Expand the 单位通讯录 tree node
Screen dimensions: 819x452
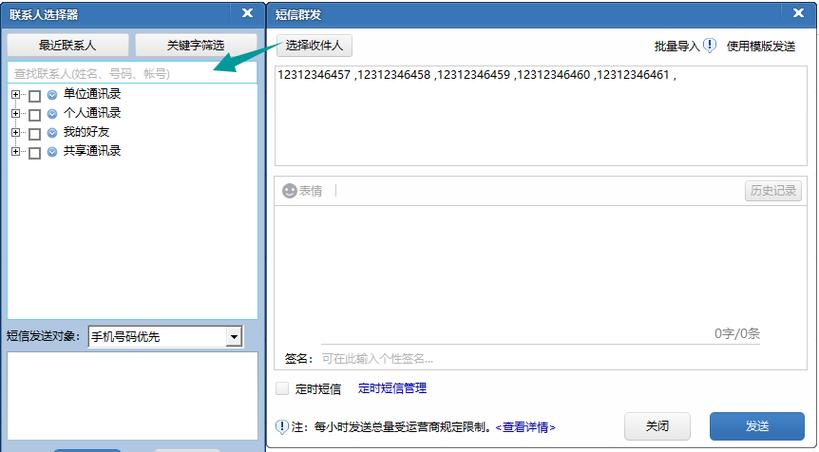(x=16, y=95)
